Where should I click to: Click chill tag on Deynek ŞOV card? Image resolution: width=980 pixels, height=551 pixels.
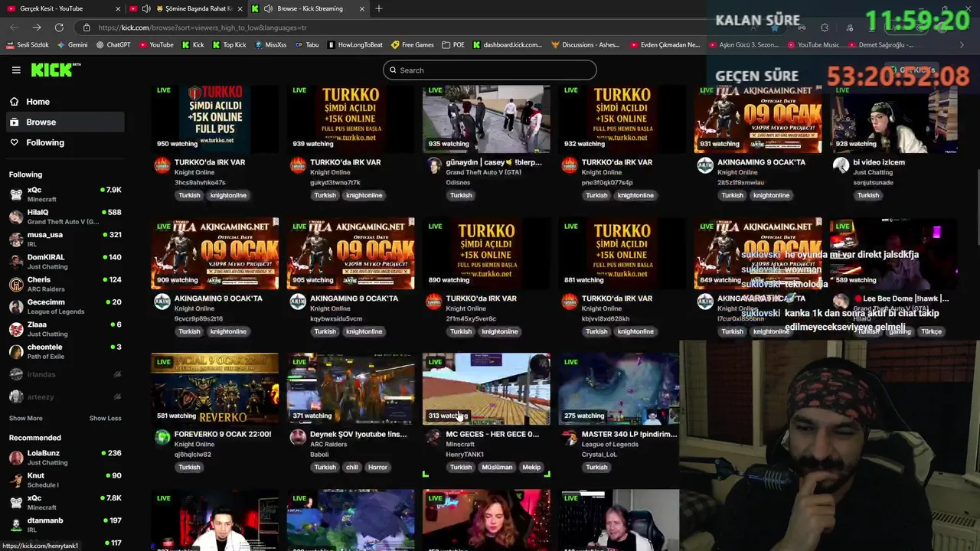351,468
